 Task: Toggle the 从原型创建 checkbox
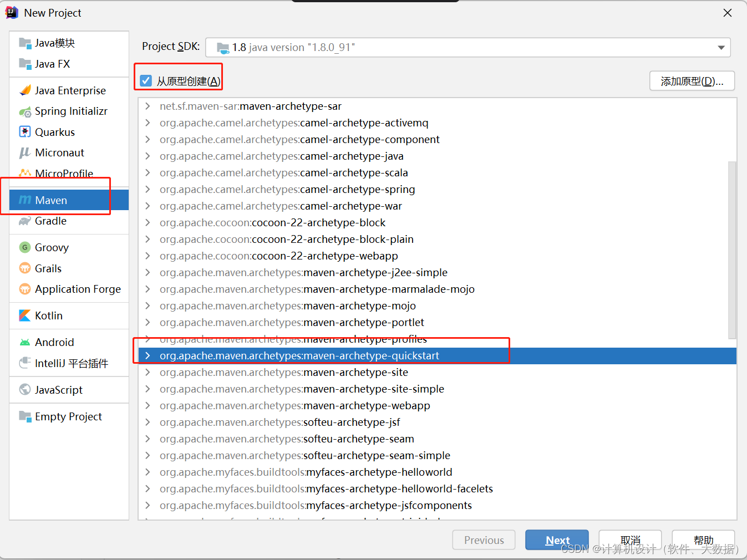[146, 81]
